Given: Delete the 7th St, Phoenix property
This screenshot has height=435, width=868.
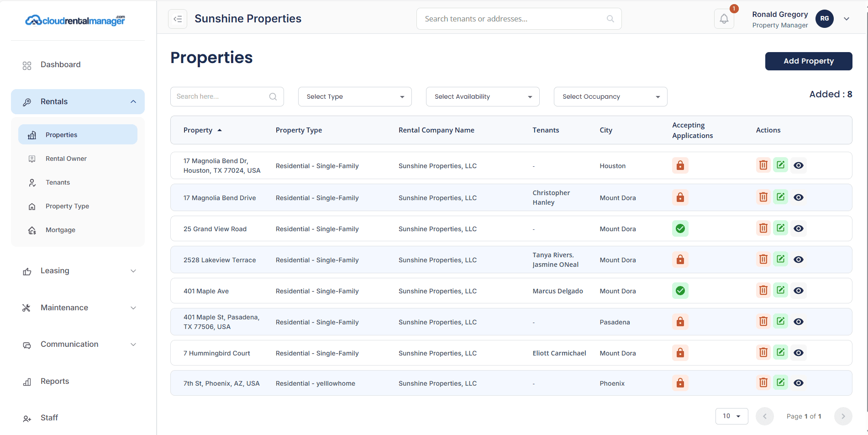Looking at the screenshot, I should tap(763, 382).
